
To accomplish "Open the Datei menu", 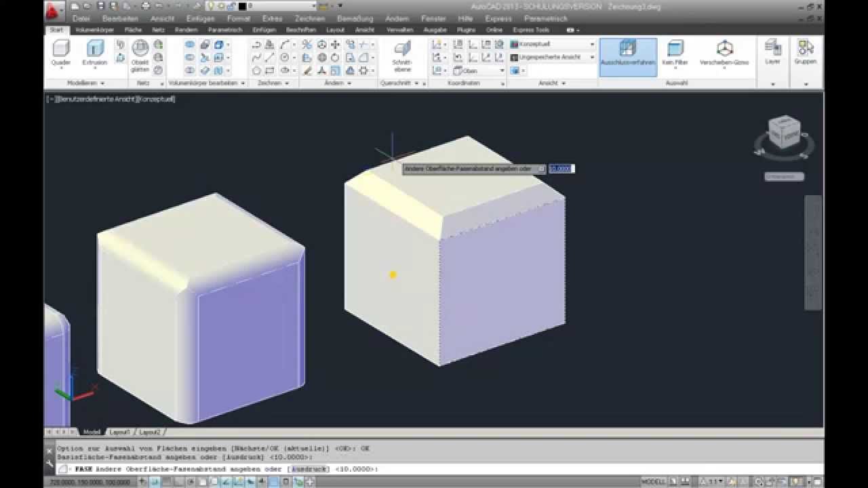I will pyautogui.click(x=81, y=18).
